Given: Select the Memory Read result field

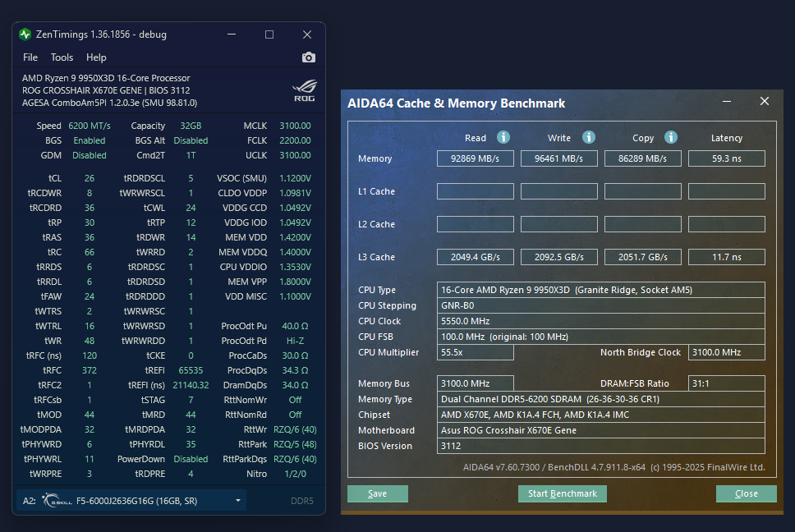Looking at the screenshot, I should click(475, 158).
